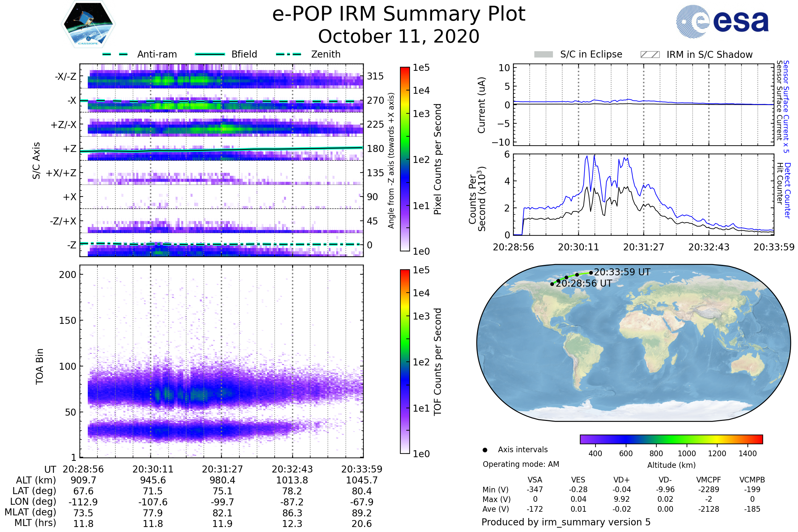Click the Pixel Counts per Second colorbar
The width and height of the screenshot is (798, 532).
405,159
